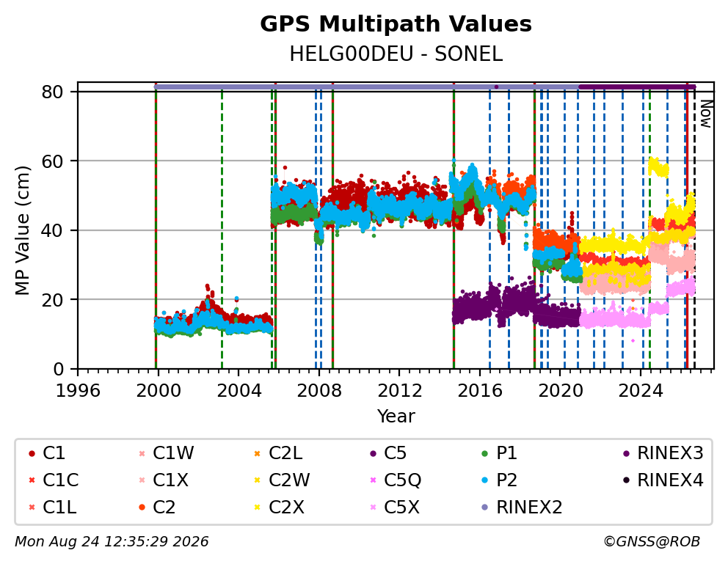The height and width of the screenshot is (564, 728).
Task: Click the HELG00DEU - SONEL subtitle
Action: click(396, 54)
